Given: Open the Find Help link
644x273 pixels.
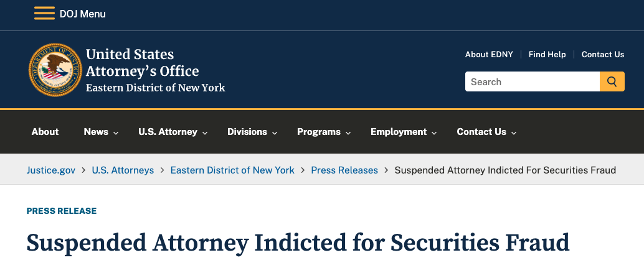Looking at the screenshot, I should coord(547,55).
